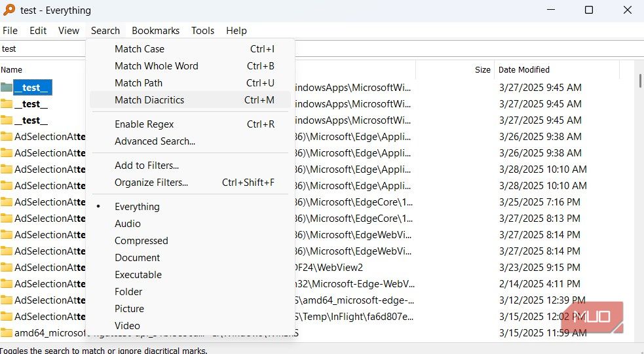Sort by Date Modified column header

523,70
